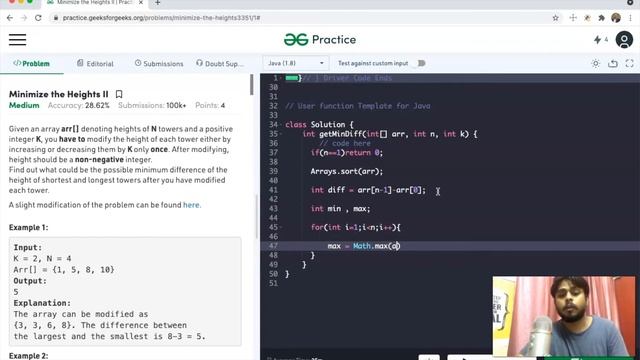Click the 'class Solution {' line
Screen dimensions: 640x360
pyautogui.click(x=319, y=124)
